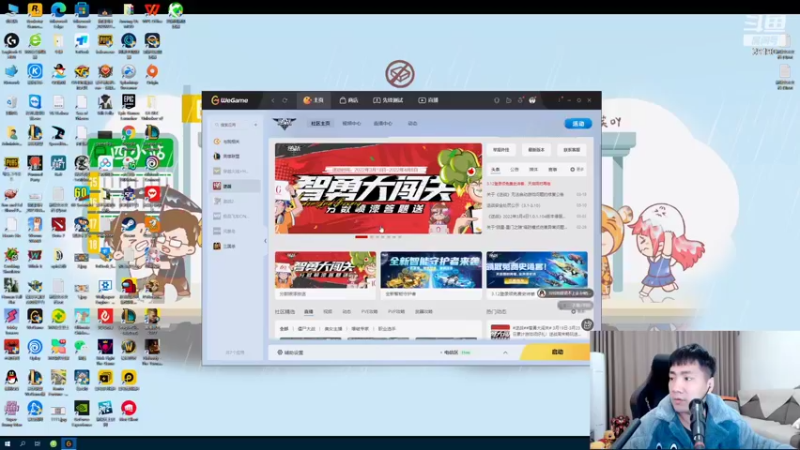Click the blue 活动 button
The width and height of the screenshot is (800, 450).
[578, 124]
